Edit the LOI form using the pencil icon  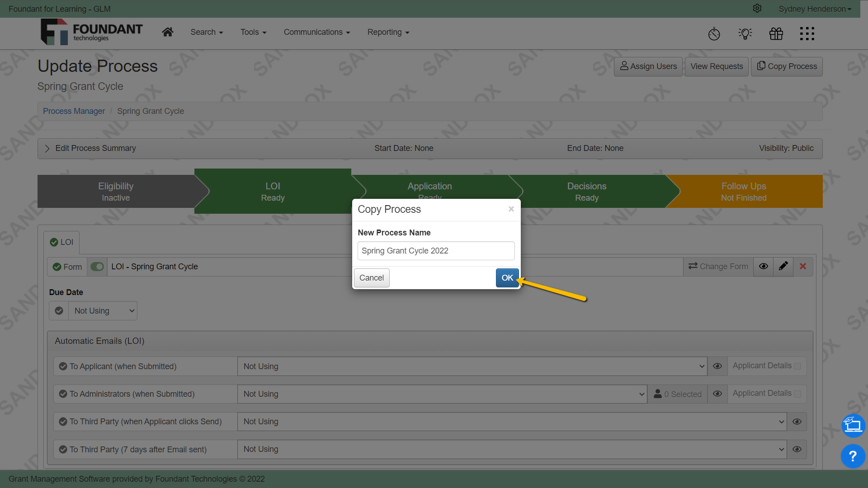click(783, 266)
